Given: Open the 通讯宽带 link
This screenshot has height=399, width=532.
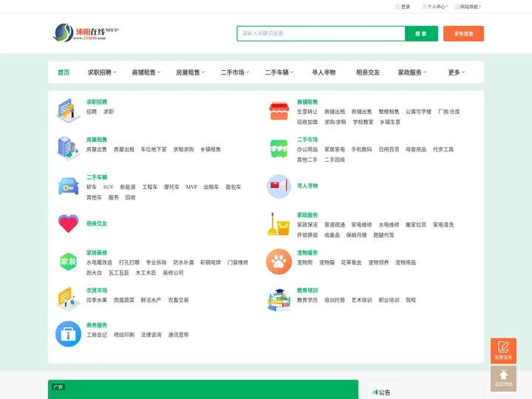Looking at the screenshot, I should [178, 335].
